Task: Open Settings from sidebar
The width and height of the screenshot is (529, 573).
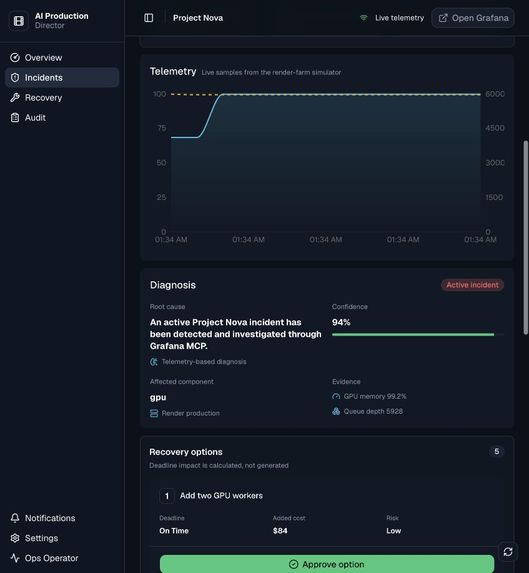Action: click(62, 538)
